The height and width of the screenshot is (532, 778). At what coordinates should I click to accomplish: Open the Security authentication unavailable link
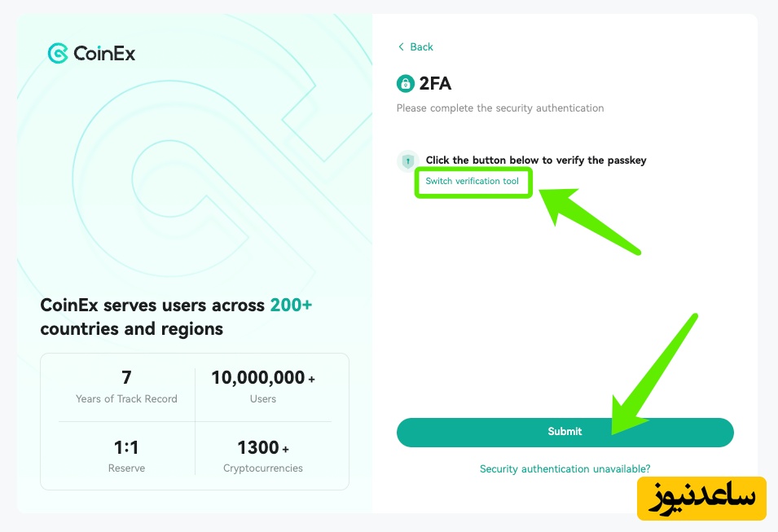(565, 468)
